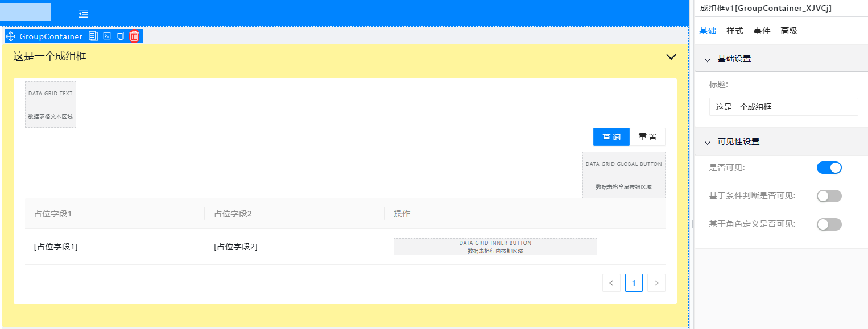Select the Data Grid Inner Button placeholder

[x=495, y=247]
